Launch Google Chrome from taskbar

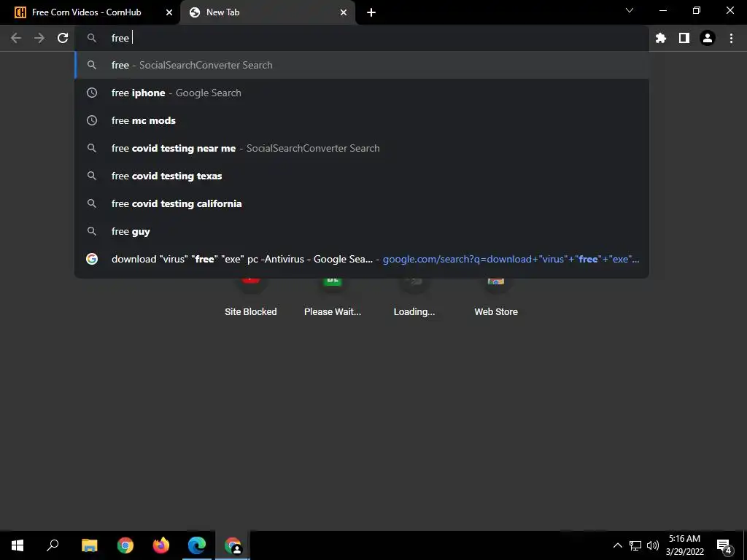point(125,545)
